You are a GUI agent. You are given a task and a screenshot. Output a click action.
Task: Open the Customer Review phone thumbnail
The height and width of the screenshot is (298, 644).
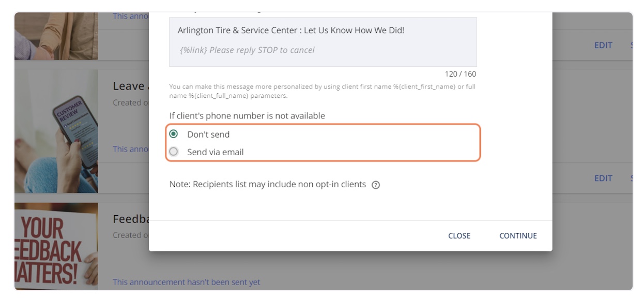[x=56, y=131]
